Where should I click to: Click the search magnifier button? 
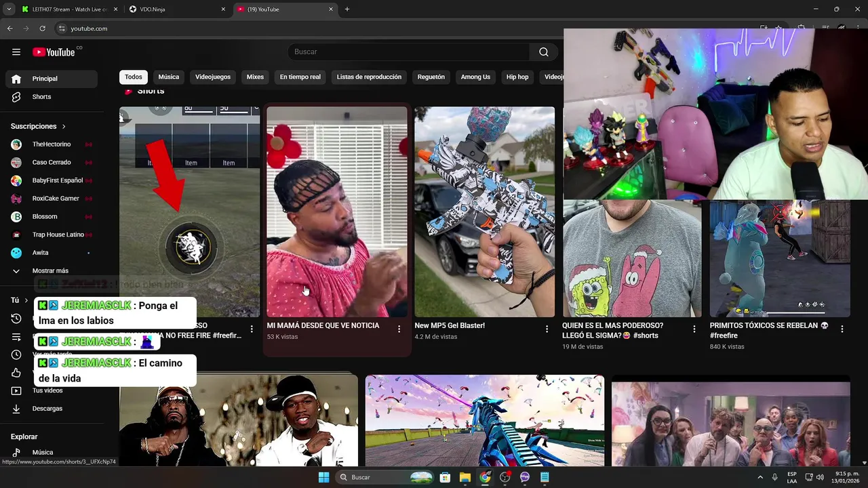click(543, 52)
